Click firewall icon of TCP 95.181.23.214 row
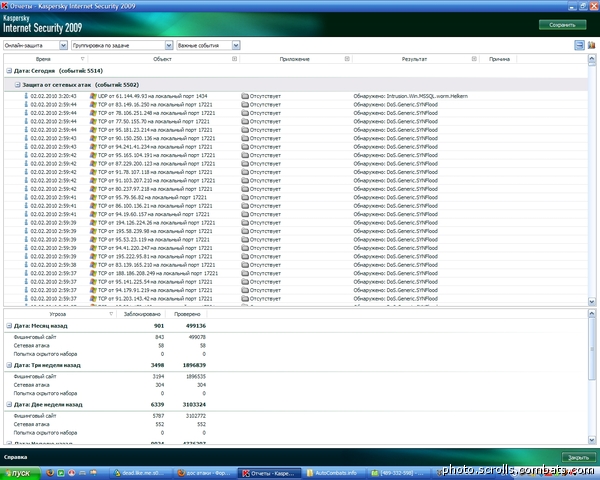Image resolution: width=600 pixels, height=480 pixels. tap(93, 130)
